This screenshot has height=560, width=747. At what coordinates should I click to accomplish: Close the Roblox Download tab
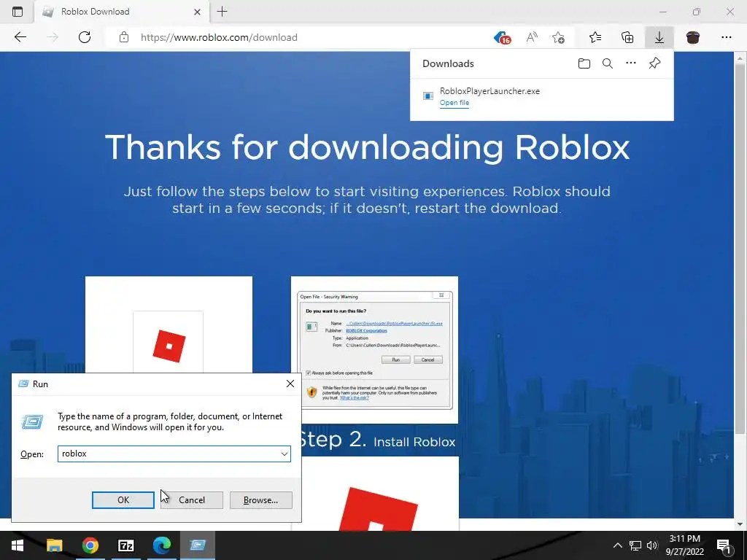coord(197,12)
